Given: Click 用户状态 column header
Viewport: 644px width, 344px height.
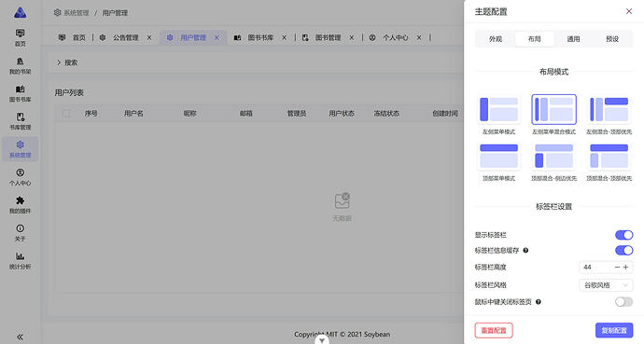Looking at the screenshot, I should 342,113.
